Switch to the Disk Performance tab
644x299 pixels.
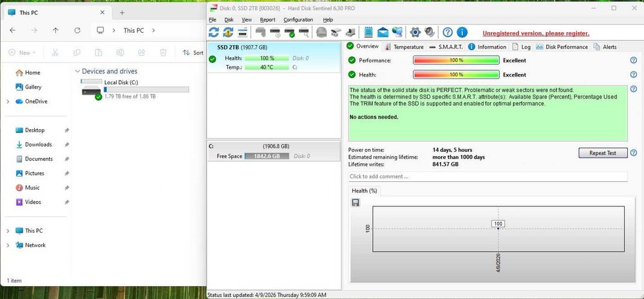(562, 47)
